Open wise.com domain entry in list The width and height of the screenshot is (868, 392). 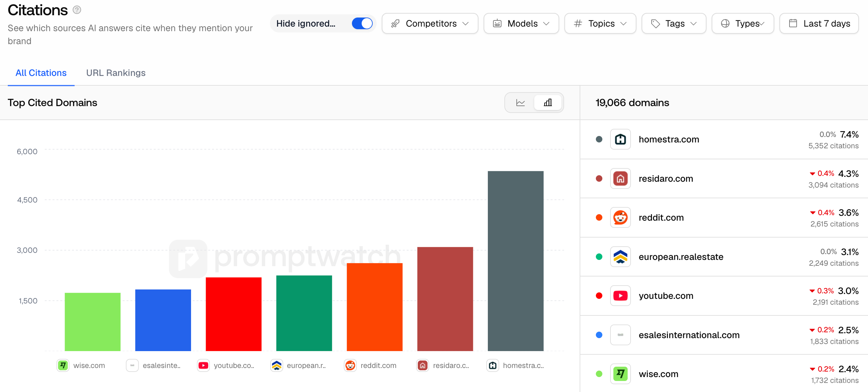pyautogui.click(x=724, y=374)
